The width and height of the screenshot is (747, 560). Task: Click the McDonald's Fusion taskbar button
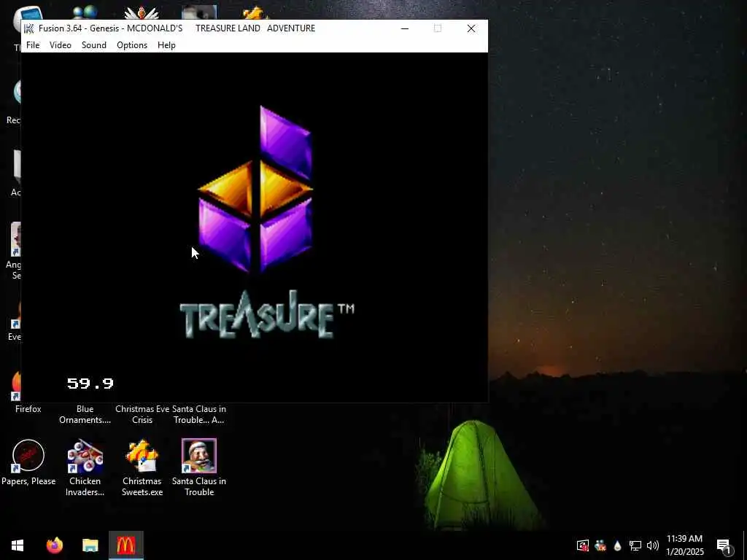125,545
